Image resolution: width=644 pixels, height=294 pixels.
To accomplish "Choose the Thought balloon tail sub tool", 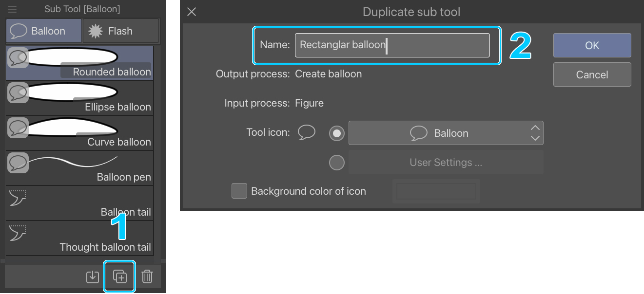I will pos(79,238).
